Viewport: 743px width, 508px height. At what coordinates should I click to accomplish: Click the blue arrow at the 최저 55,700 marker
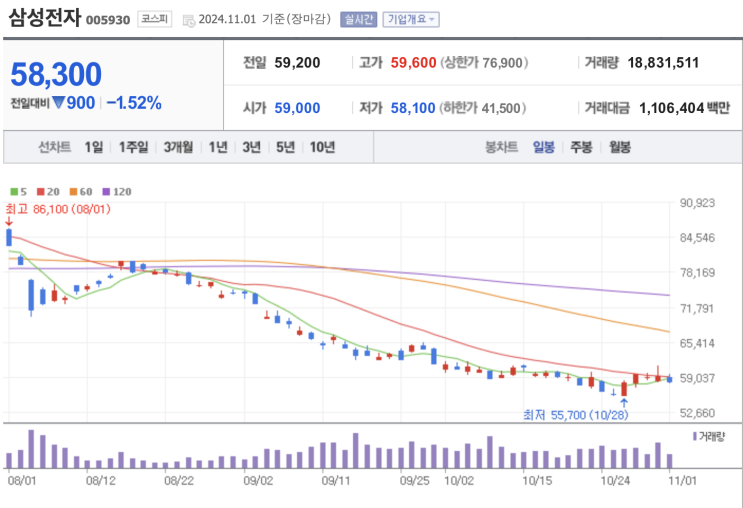624,403
